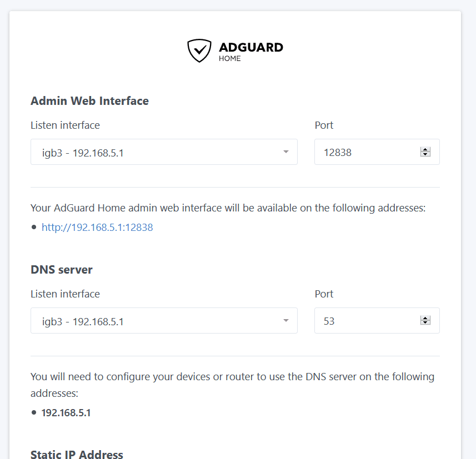Click the Admin Web Interface heading
The width and height of the screenshot is (476, 459).
(x=89, y=101)
